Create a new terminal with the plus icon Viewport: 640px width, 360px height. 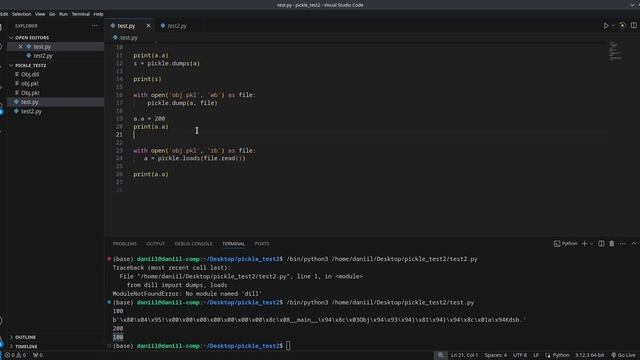tap(584, 244)
